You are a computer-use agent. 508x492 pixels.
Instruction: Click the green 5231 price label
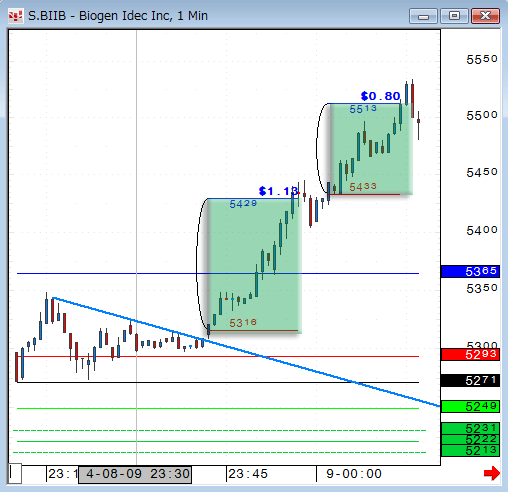point(470,428)
